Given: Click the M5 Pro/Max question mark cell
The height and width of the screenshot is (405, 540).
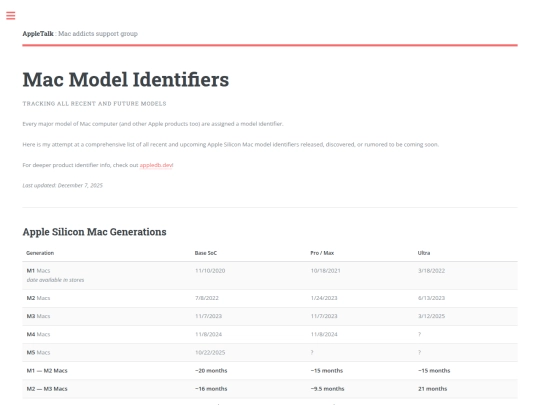Looking at the screenshot, I should [x=312, y=353].
